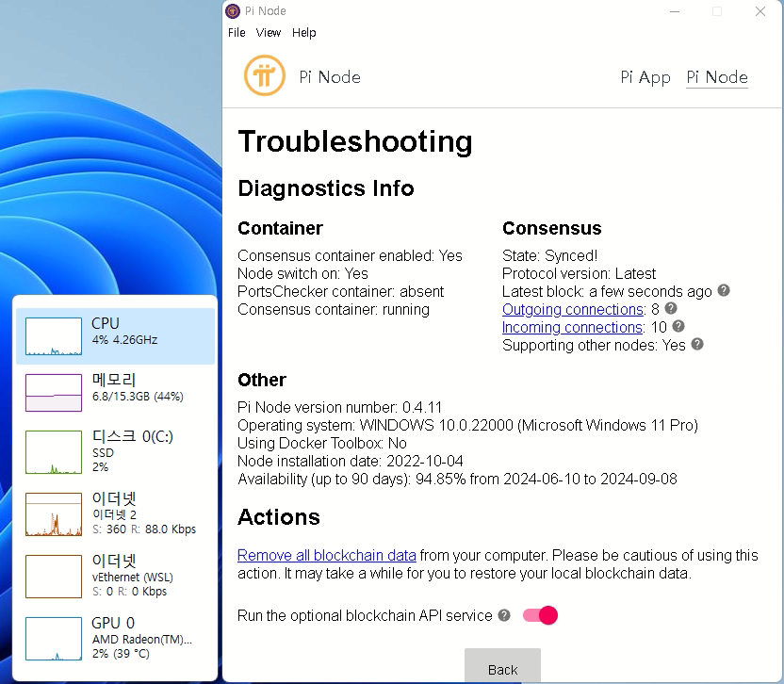Click the Troubleshooting heading
784x684 pixels.
click(x=355, y=141)
